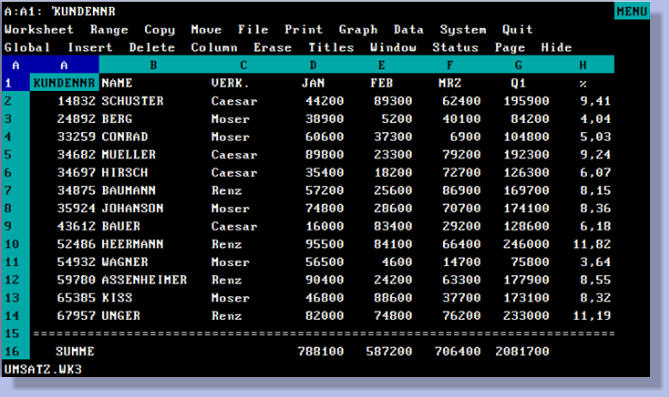
Task: Select the KUNDENNR cell in A1
Action: click(x=64, y=83)
